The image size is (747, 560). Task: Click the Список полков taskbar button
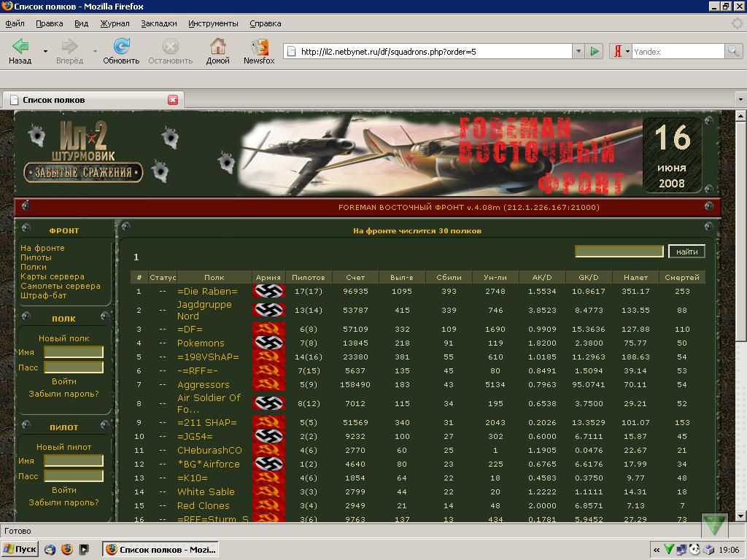pyautogui.click(x=161, y=549)
